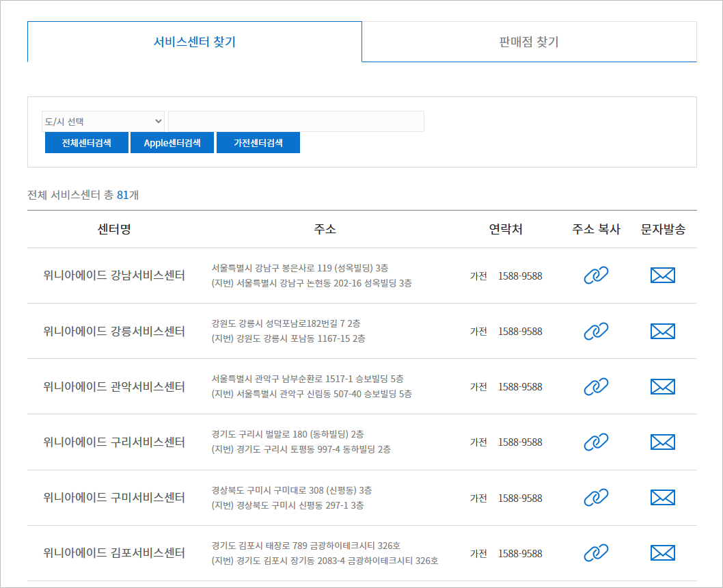The image size is (723, 588).
Task: Click the 가전센터검색 button
Action: [x=258, y=142]
